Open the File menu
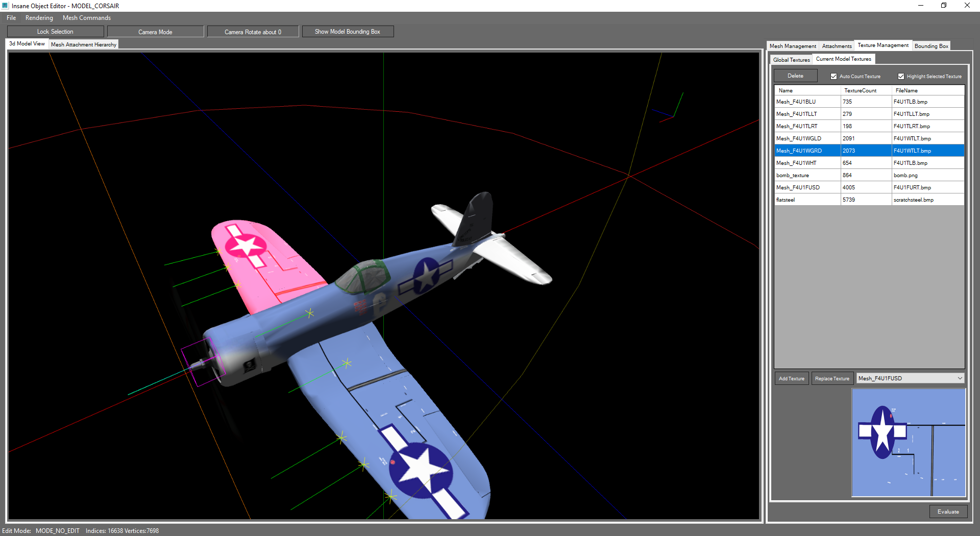Image resolution: width=980 pixels, height=536 pixels. 11,18
